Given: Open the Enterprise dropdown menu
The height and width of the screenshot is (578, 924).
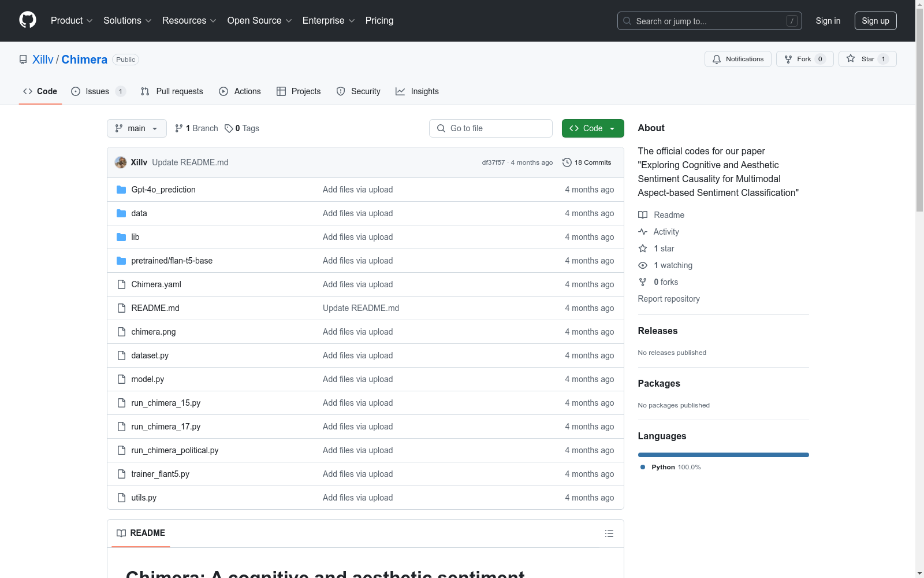Looking at the screenshot, I should (329, 20).
